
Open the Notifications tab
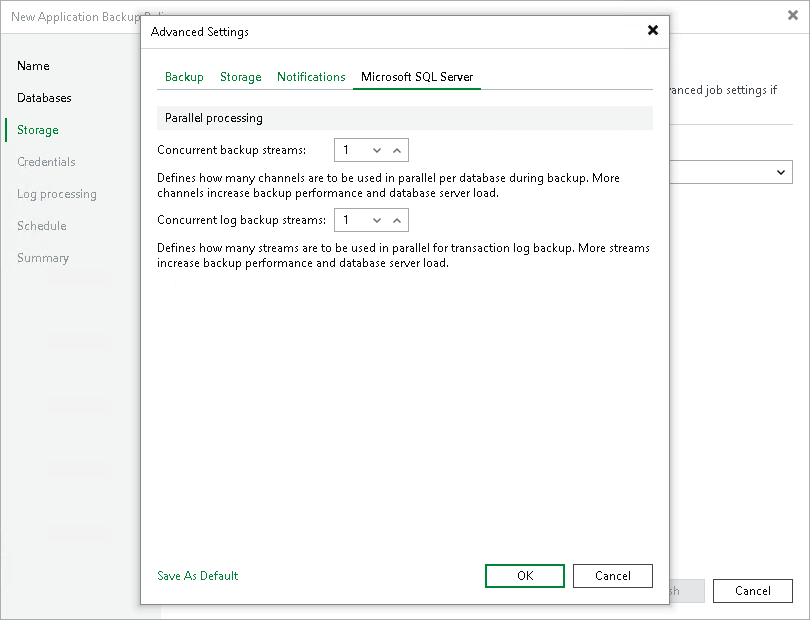coord(311,76)
